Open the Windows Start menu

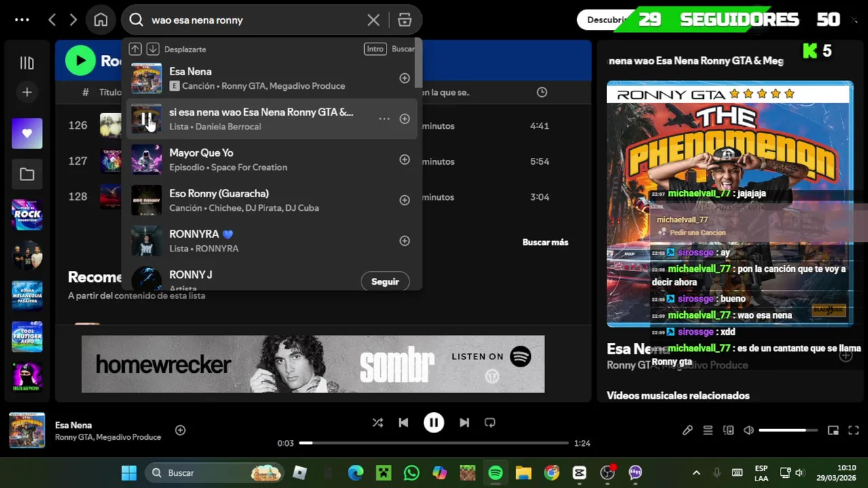click(x=129, y=472)
